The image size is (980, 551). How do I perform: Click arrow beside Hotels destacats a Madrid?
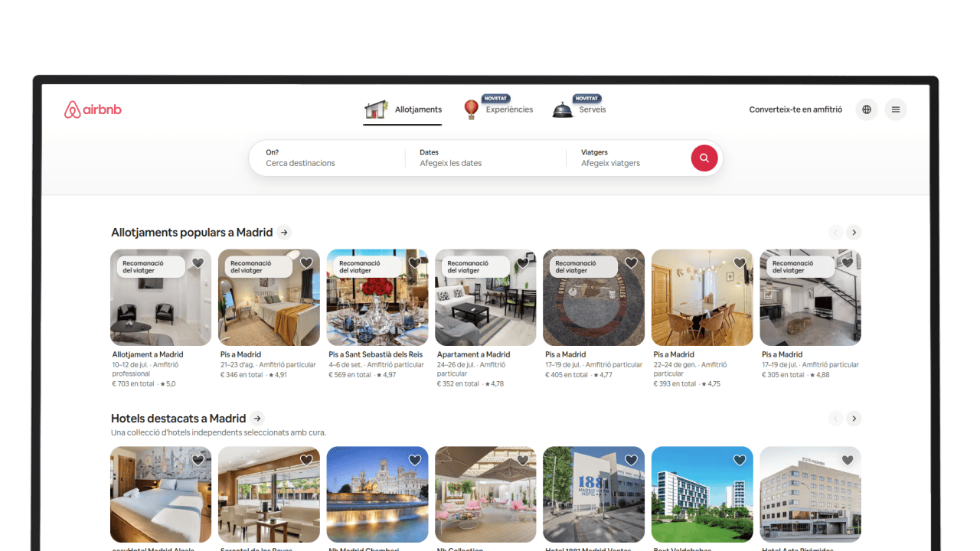coord(257,419)
